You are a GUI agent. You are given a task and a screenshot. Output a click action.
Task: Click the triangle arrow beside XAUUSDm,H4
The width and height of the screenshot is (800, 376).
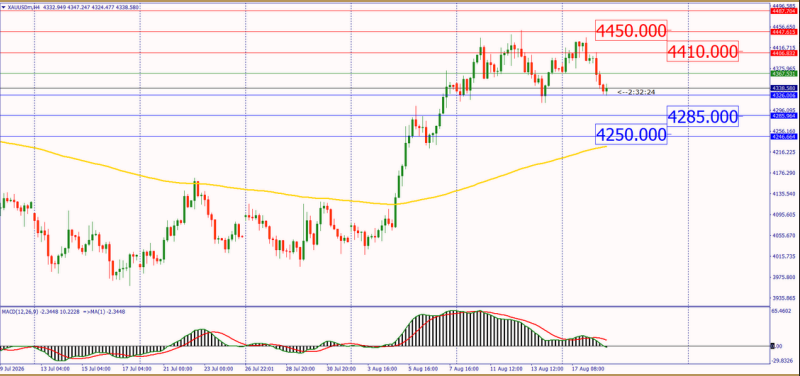pos(4,8)
